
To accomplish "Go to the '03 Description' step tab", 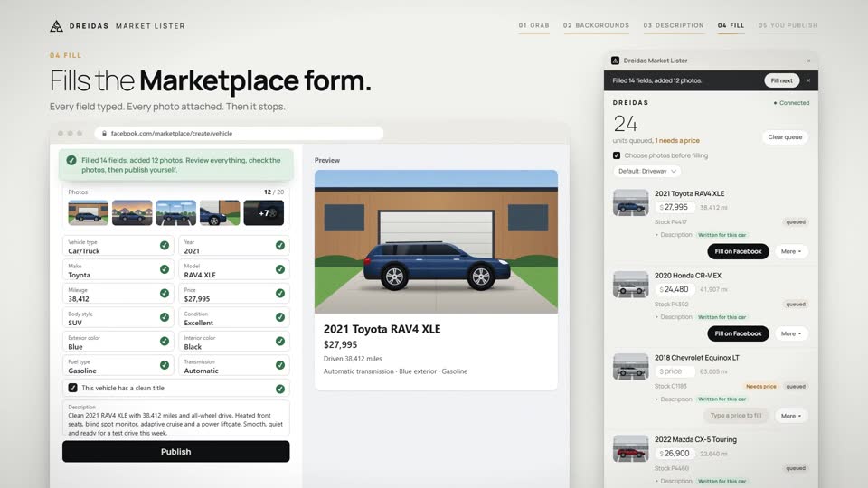I will tap(674, 25).
